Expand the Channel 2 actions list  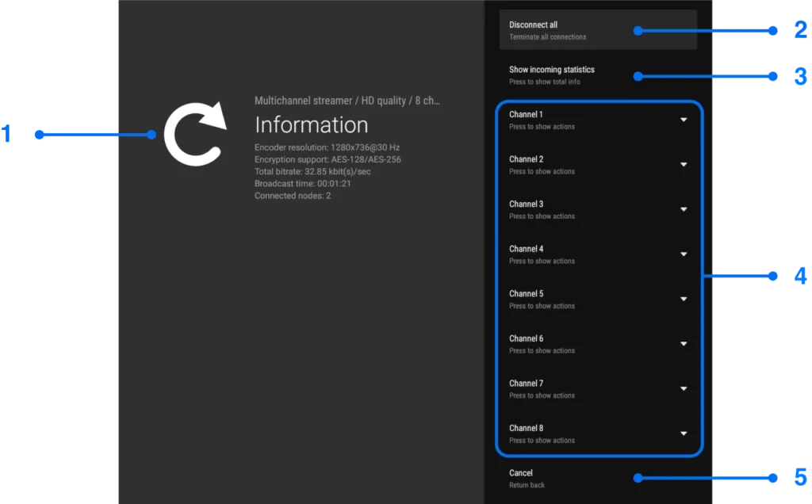click(x=684, y=164)
